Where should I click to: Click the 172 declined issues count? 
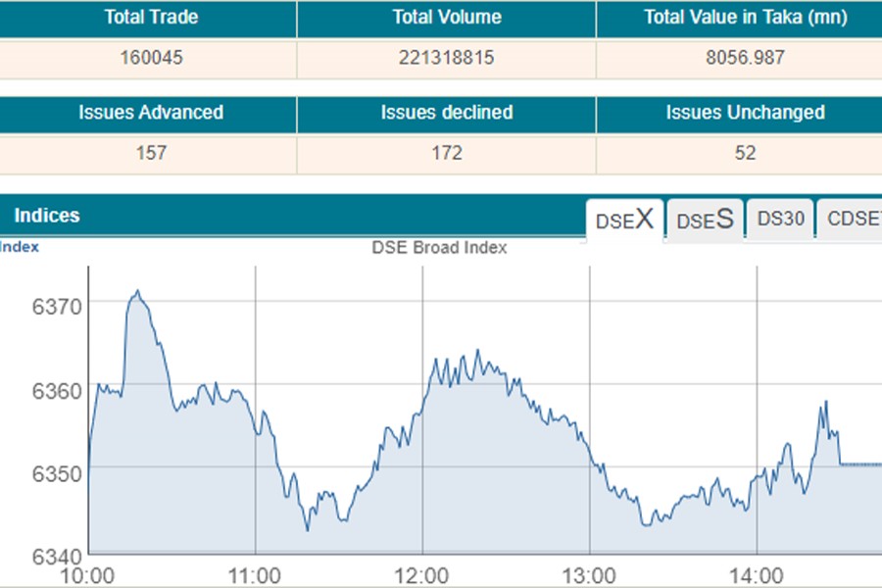pyautogui.click(x=447, y=153)
